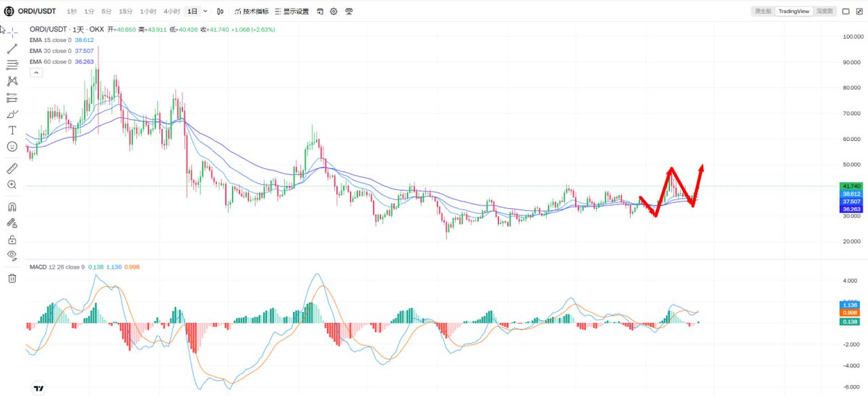Open the candlestick chart type menu

[x=220, y=12]
